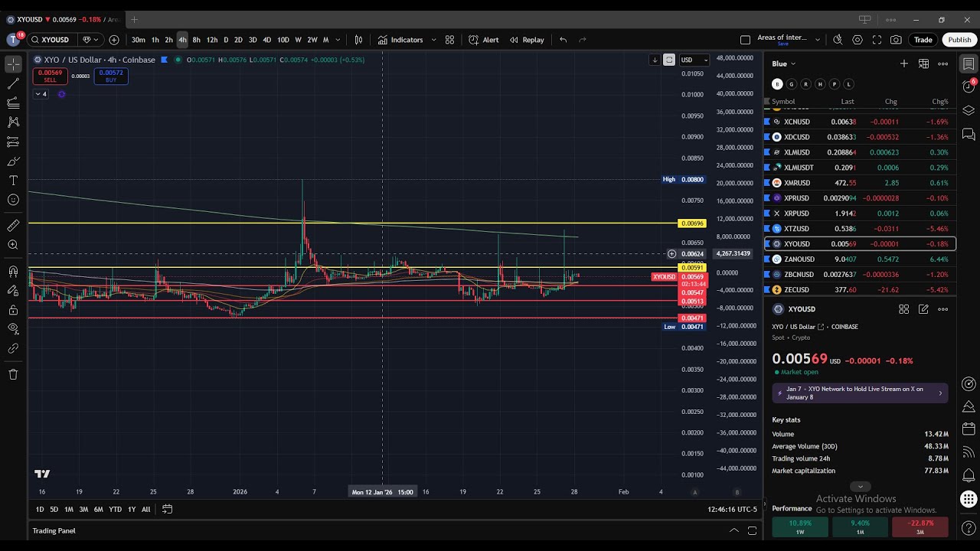
Task: Open the patterns drawing tool
Action: (13, 122)
